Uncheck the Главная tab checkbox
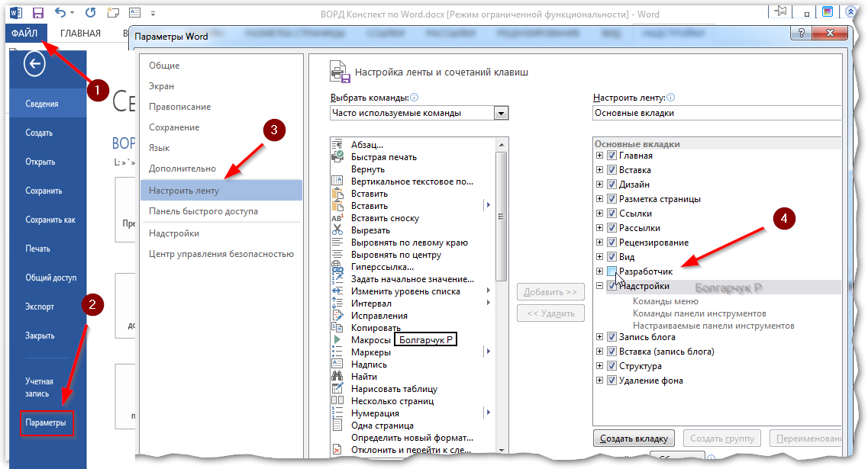Viewport: 868px width, 469px height. coord(611,156)
